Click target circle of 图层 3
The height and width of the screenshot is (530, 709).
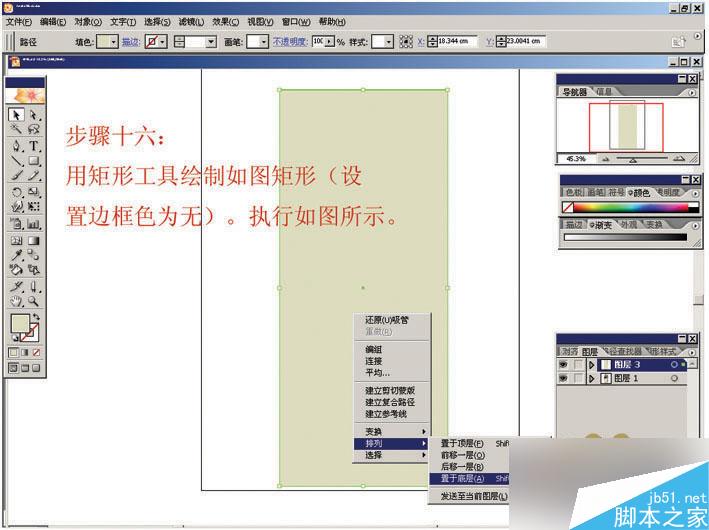click(674, 364)
